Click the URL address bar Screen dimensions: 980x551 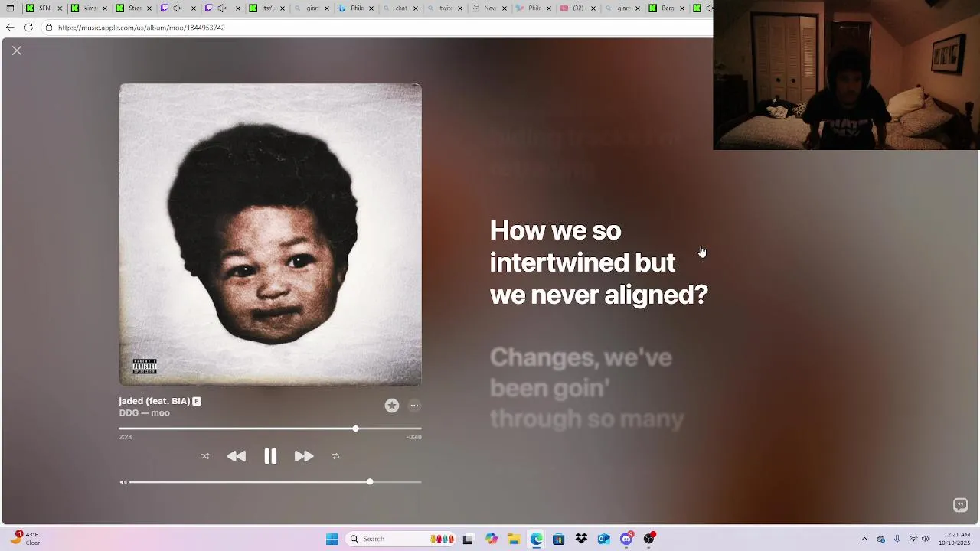[375, 28]
